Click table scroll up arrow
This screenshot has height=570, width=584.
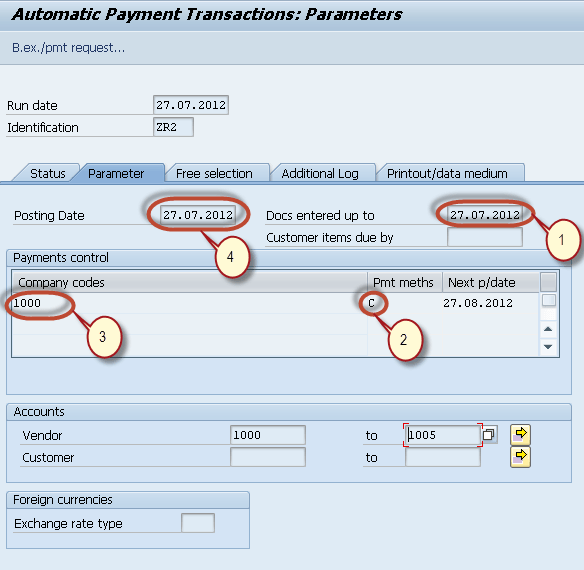pyautogui.click(x=548, y=329)
